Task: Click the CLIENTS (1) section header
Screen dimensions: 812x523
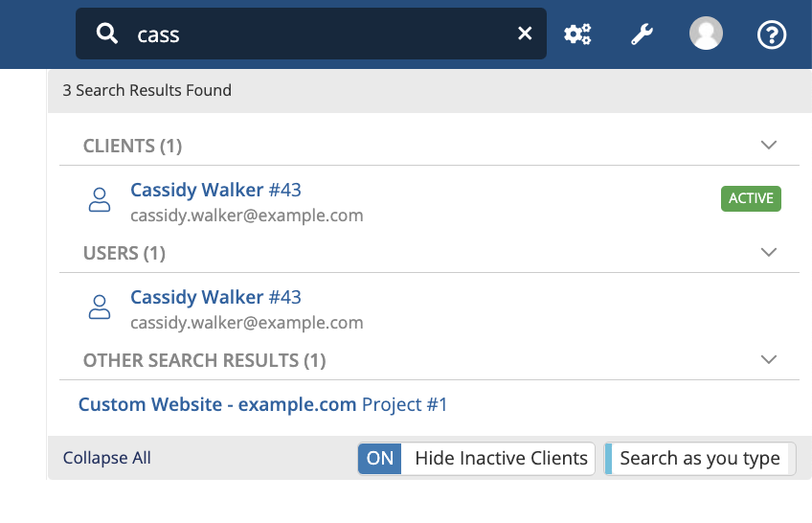Action: [132, 146]
